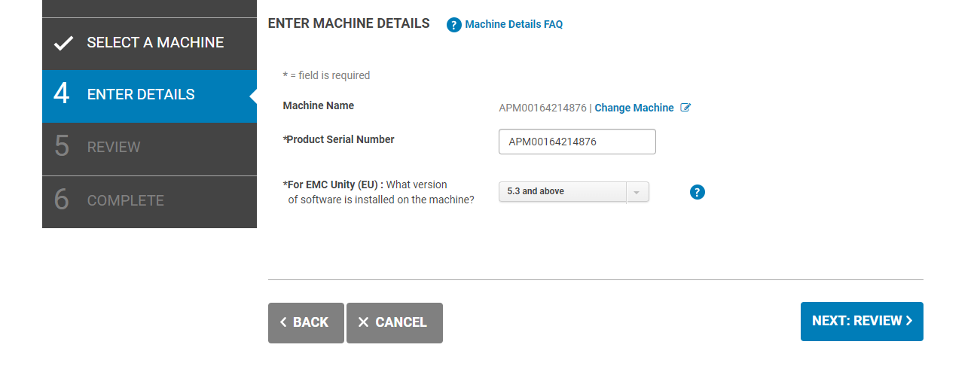
Task: Click the question mark icon before Machine Details FAQ
Action: 453,25
